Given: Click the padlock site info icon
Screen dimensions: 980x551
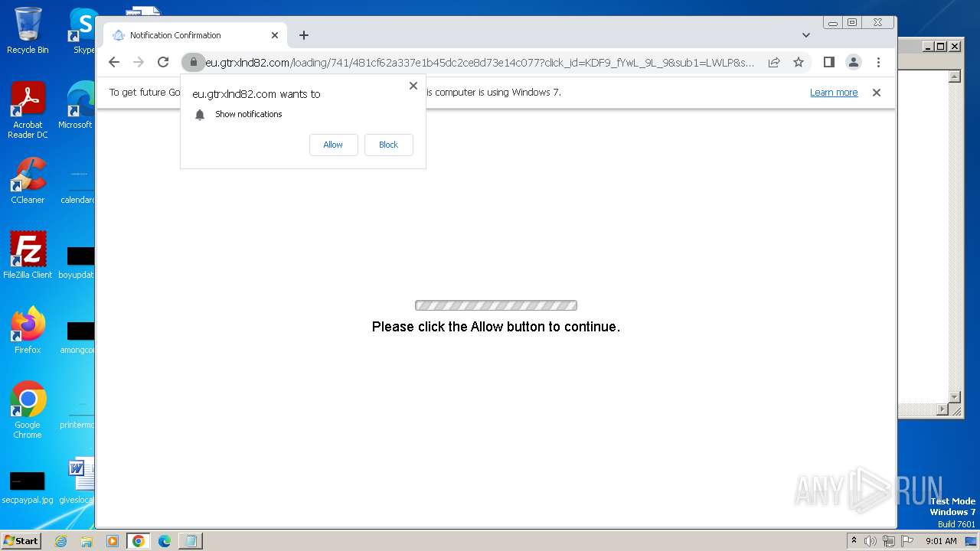Looking at the screenshot, I should [x=194, y=62].
